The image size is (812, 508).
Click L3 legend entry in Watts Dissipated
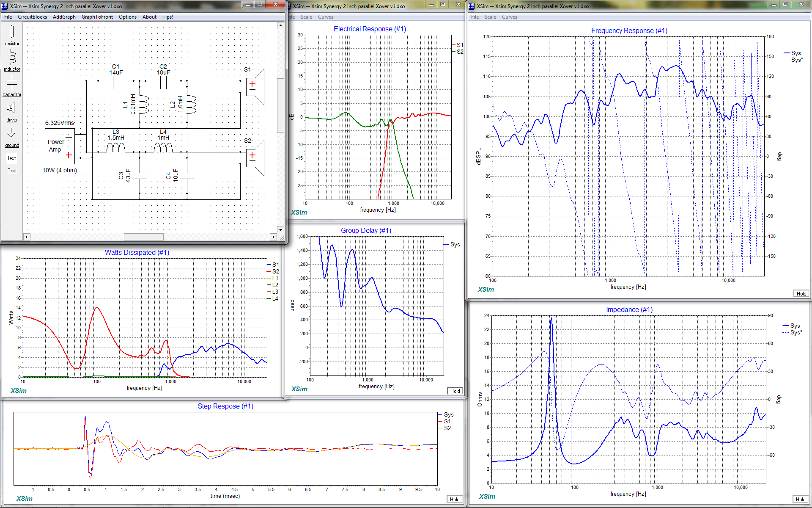tap(273, 292)
